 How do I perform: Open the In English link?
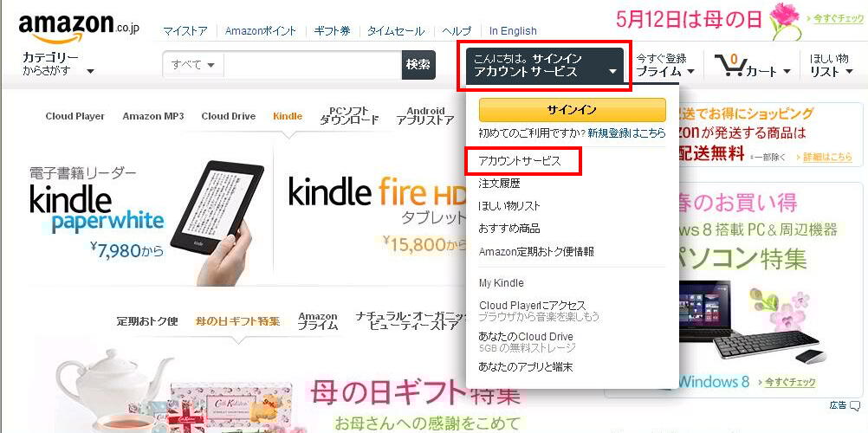click(x=513, y=31)
